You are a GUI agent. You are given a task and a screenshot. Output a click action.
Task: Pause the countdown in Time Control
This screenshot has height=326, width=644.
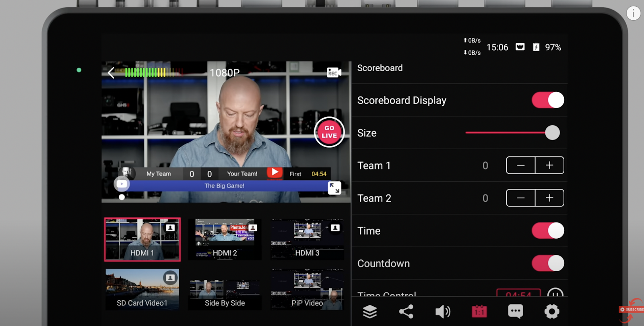click(555, 293)
